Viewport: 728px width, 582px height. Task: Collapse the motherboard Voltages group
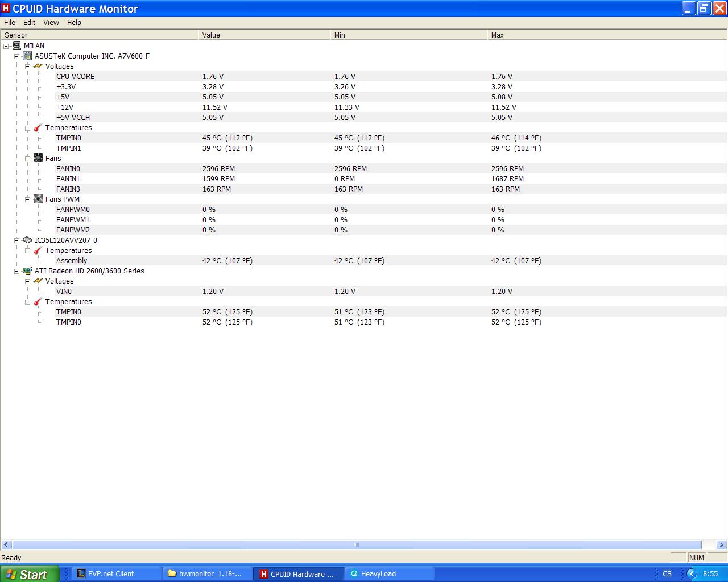coord(28,66)
